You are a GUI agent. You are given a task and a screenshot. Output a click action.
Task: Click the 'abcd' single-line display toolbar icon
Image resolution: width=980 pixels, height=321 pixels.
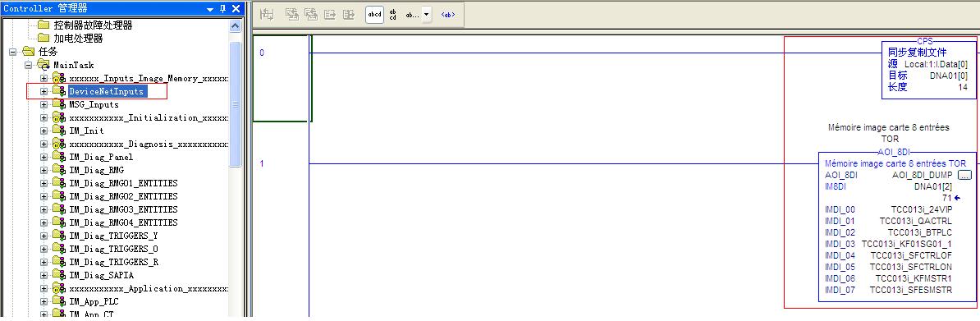(x=374, y=15)
